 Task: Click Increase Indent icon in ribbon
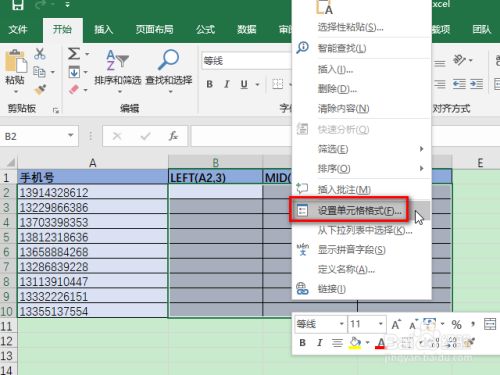476,84
